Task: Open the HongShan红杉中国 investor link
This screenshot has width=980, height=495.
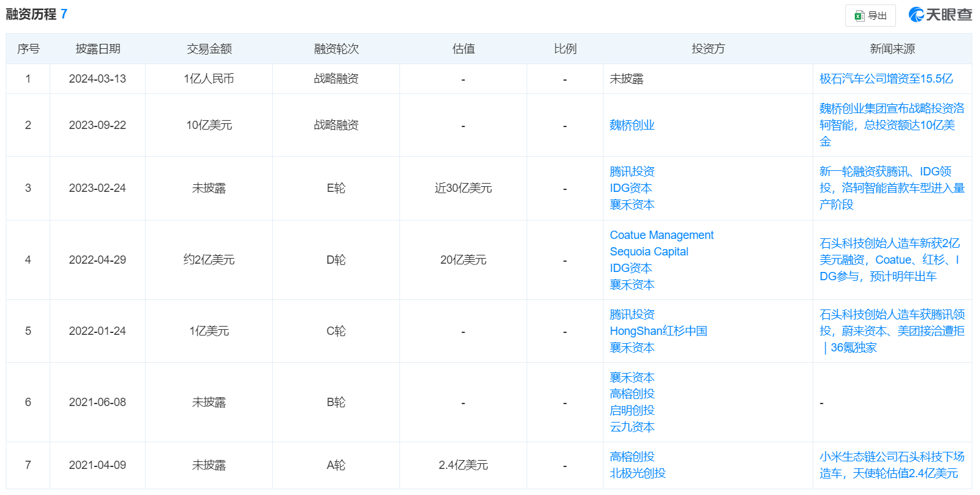Action: pyautogui.click(x=658, y=331)
